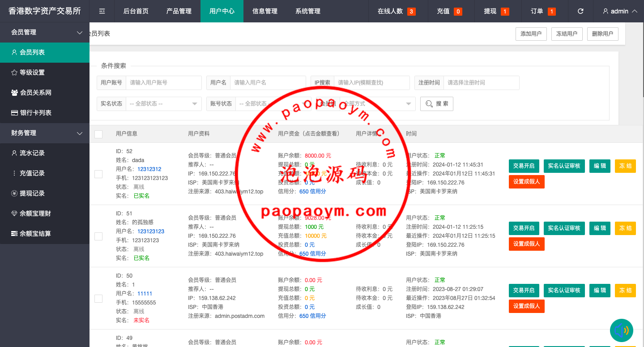Screen dimensions: 644x347
Task: Click the icon beside 余额宝结算
Action: tap(14, 234)
